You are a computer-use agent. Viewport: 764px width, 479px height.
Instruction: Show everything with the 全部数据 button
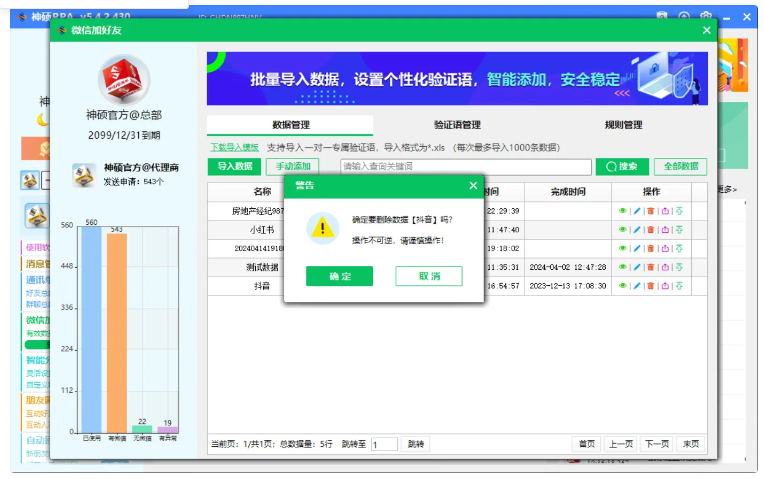681,166
